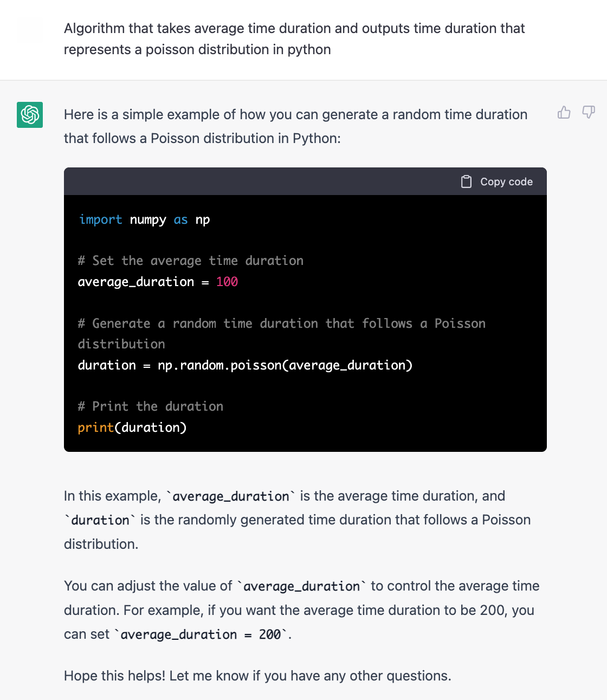The image size is (607, 700).
Task: Click the thumbs down icon
Action: click(588, 112)
